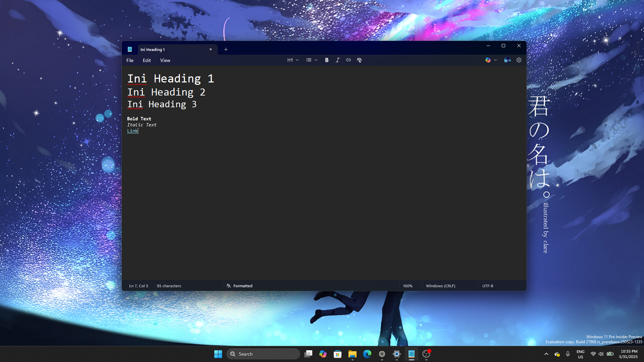Click the Copilot icon in Notepad
This screenshot has width=644, height=362.
point(488,60)
